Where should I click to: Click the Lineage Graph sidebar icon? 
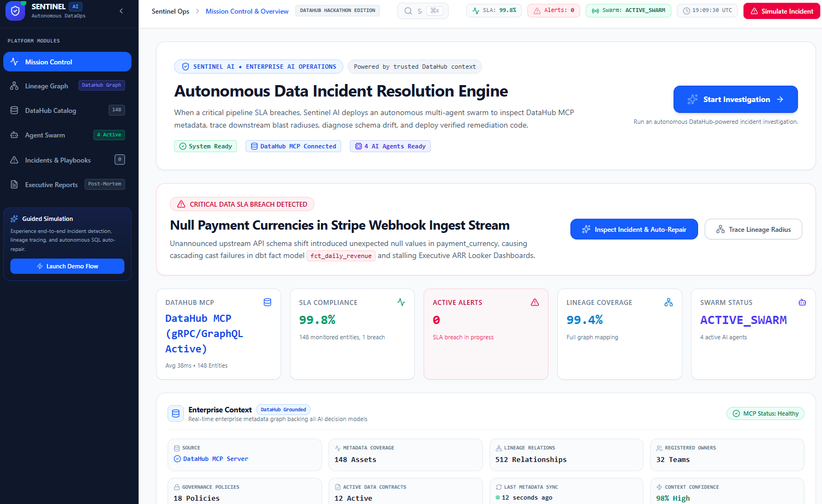[x=14, y=86]
